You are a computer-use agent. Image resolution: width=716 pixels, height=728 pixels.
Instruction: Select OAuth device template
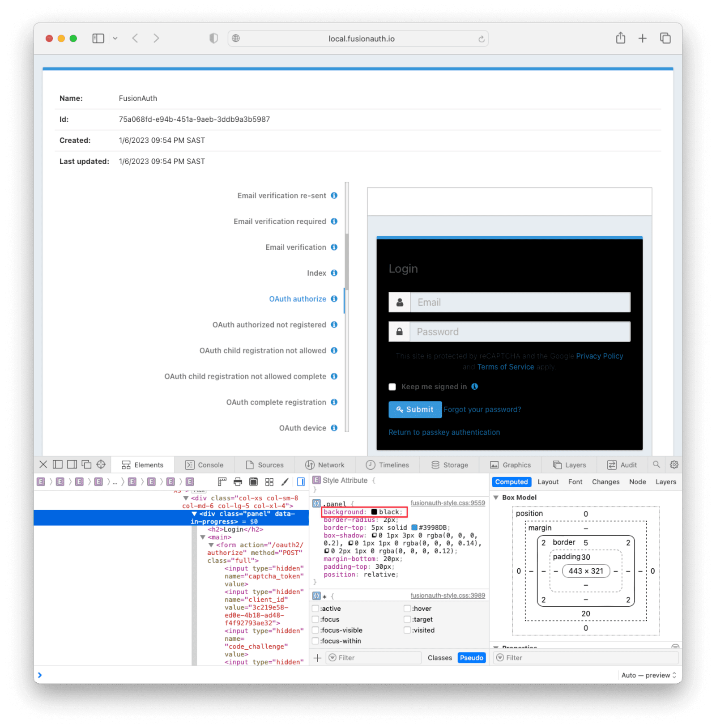coord(303,428)
